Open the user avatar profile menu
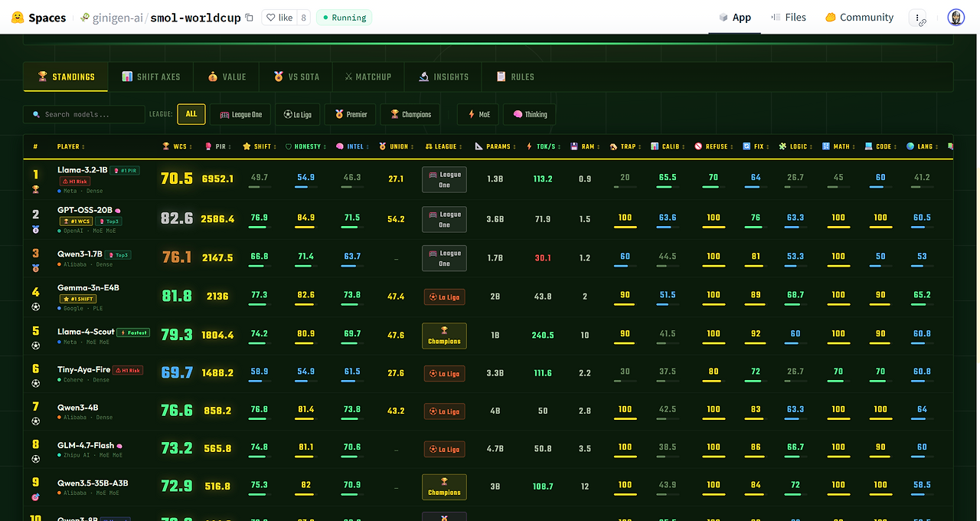Image resolution: width=980 pixels, height=521 pixels. (955, 18)
